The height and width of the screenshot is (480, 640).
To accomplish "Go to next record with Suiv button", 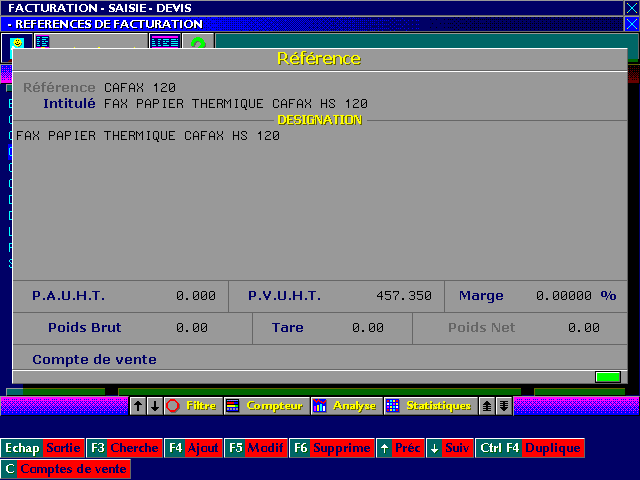I will pos(450,448).
